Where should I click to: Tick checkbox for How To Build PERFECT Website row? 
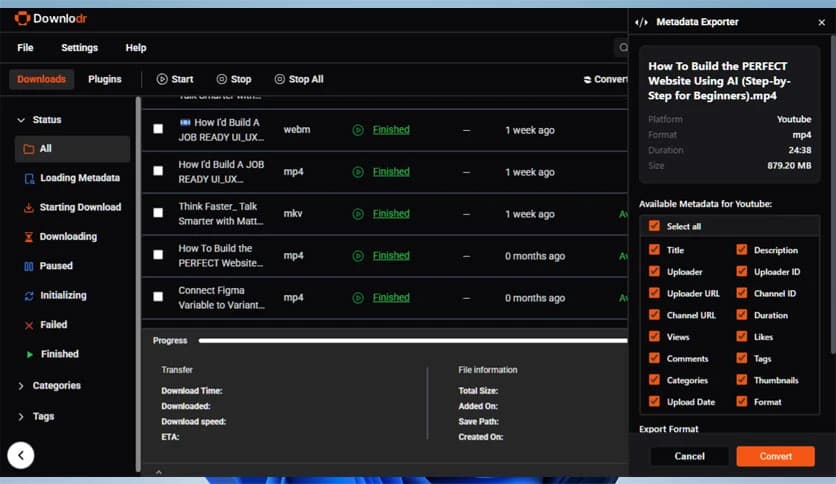158,255
